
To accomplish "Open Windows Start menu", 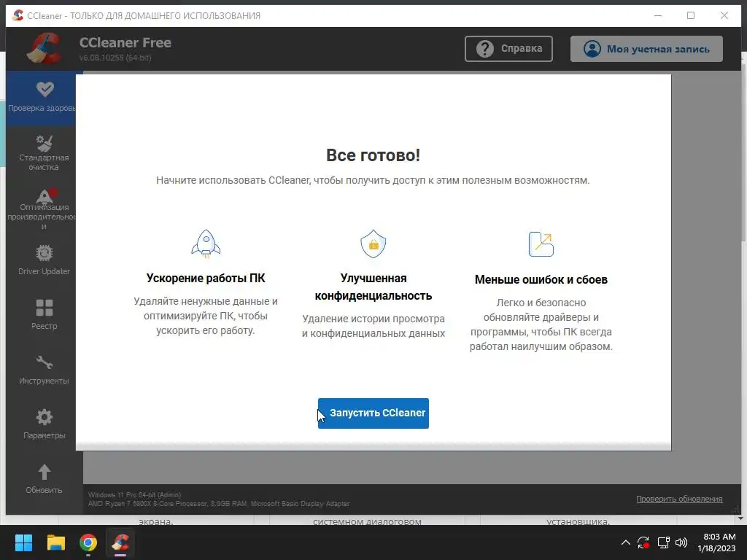I will tap(23, 542).
